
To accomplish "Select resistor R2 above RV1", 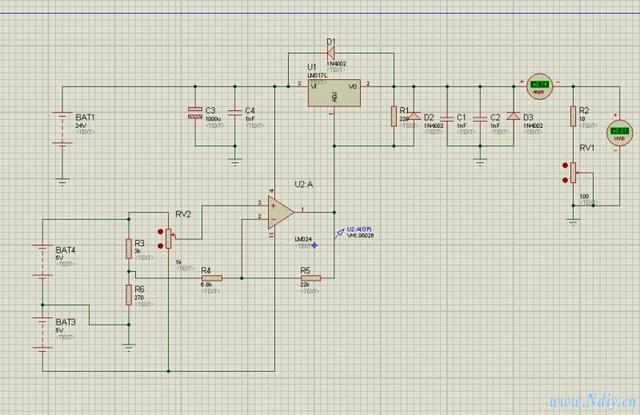I will [573, 116].
